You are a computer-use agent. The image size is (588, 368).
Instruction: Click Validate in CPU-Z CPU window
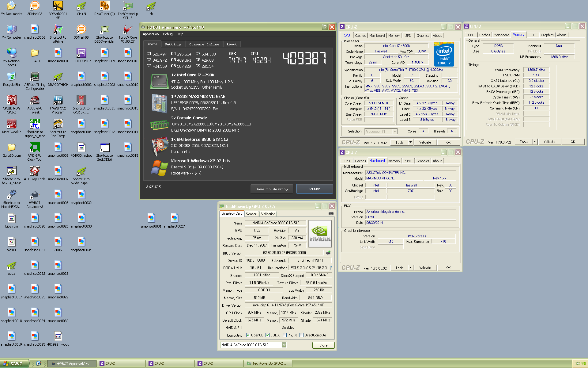pyautogui.click(x=425, y=142)
